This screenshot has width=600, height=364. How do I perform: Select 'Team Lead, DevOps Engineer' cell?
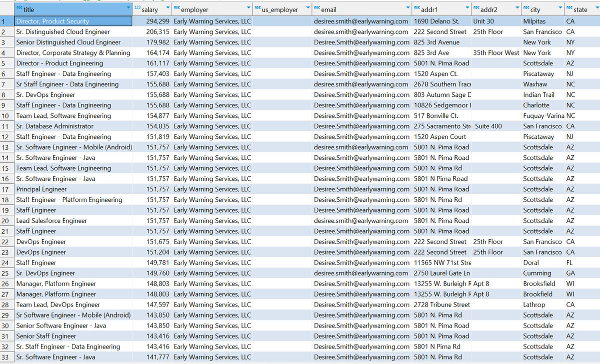[x=73, y=305]
